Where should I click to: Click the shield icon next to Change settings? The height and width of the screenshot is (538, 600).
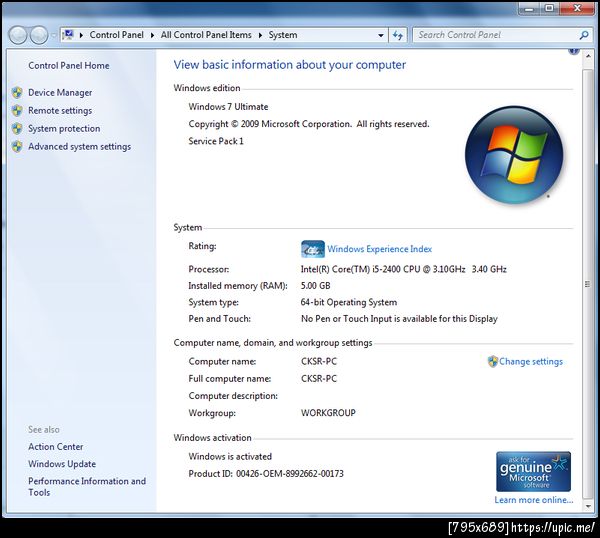tap(492, 362)
